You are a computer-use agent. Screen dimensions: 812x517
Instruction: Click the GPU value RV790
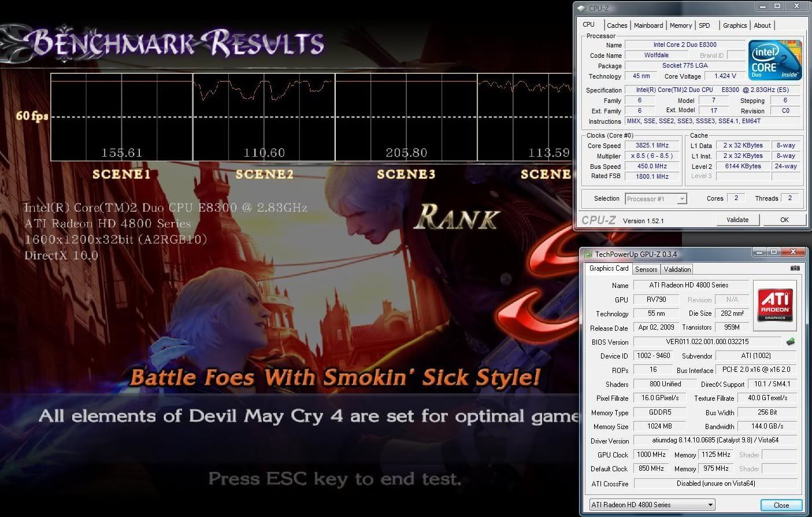click(x=656, y=300)
